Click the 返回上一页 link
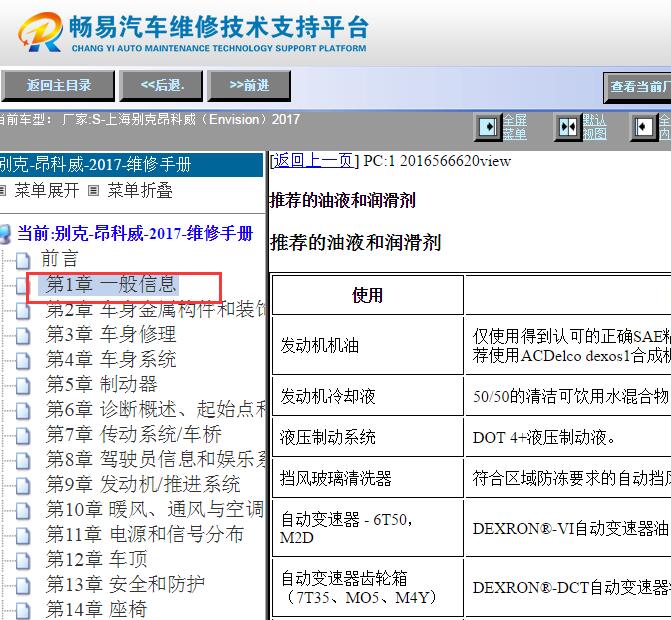Screen dimensions: 671x620 click(x=314, y=161)
